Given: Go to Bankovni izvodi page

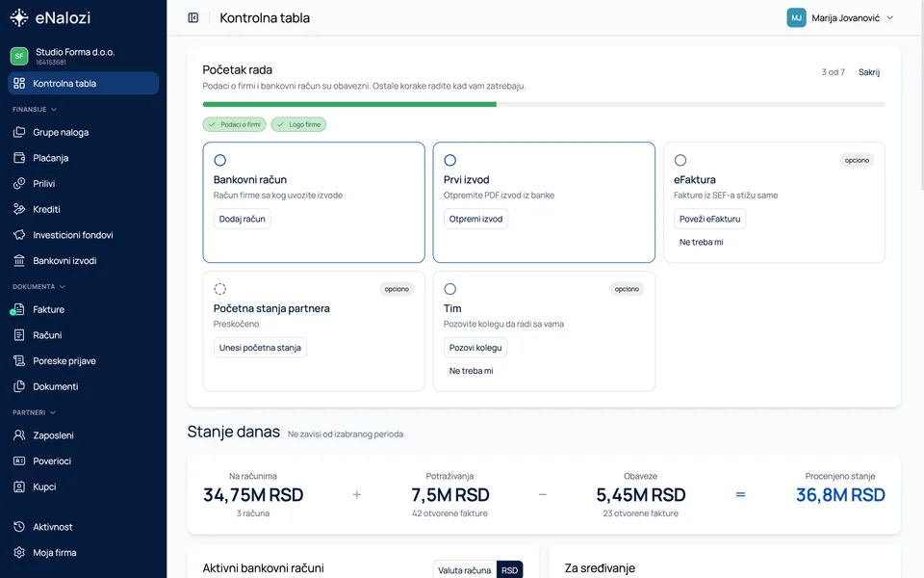Looking at the screenshot, I should coord(83,260).
